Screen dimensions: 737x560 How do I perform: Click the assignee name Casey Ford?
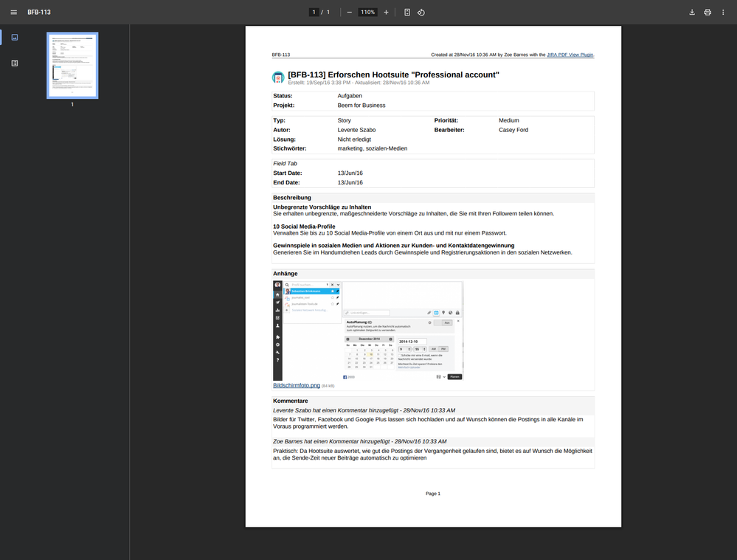point(513,130)
